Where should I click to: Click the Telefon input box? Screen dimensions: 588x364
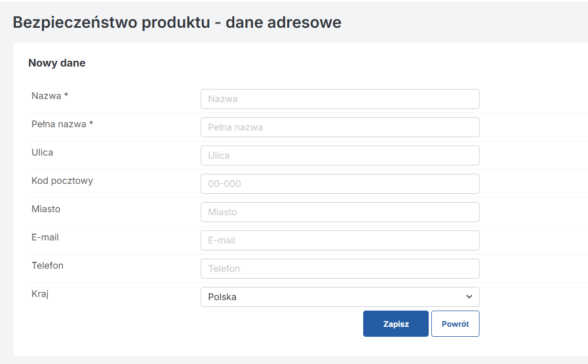[340, 269]
